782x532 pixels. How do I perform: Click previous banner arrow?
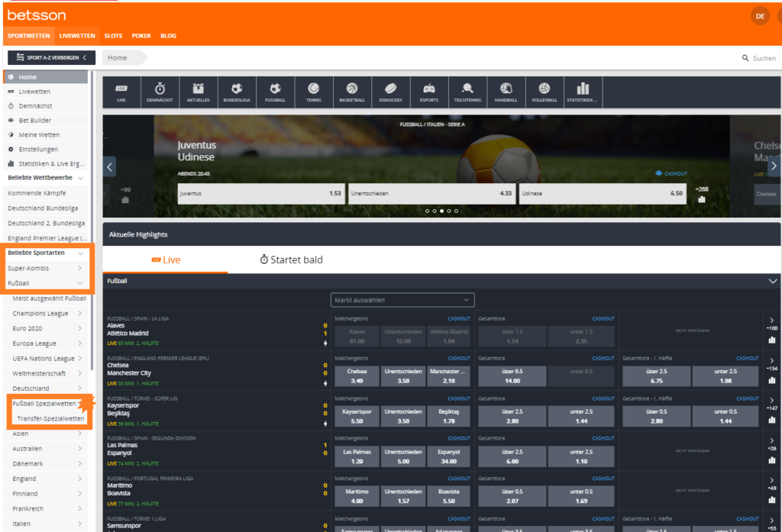point(110,166)
